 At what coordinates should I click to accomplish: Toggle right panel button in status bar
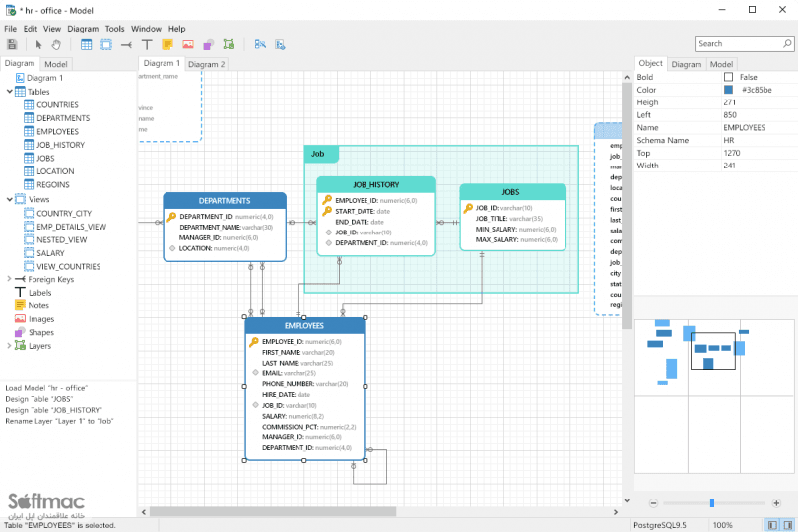(788, 525)
